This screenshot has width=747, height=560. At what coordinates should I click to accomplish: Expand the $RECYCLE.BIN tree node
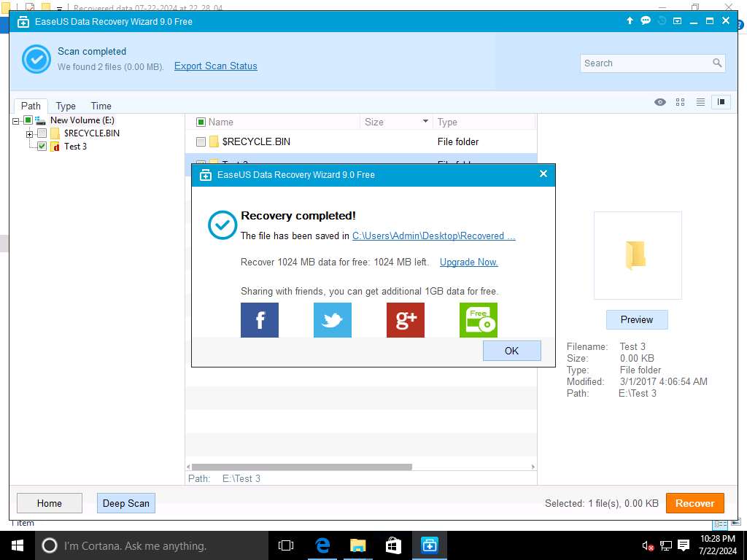(29, 134)
